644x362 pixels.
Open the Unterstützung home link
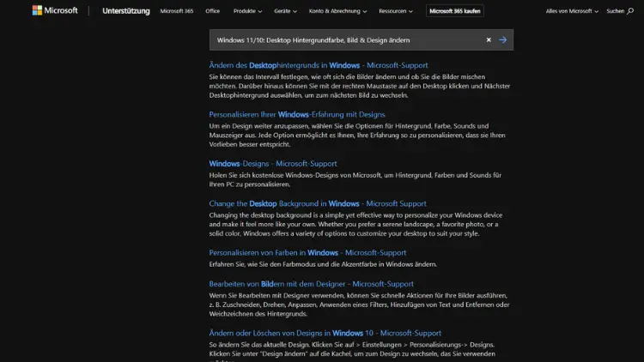(x=126, y=11)
